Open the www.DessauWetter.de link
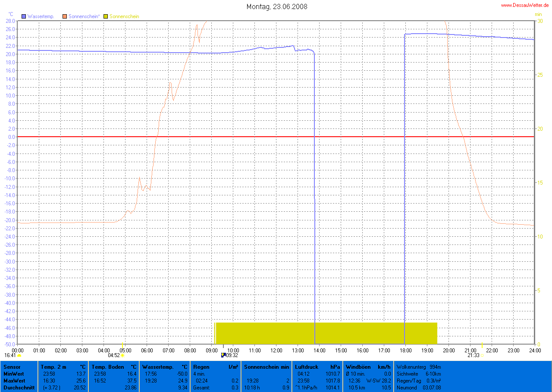Image resolution: width=552 pixels, height=392 pixels. (x=525, y=5)
